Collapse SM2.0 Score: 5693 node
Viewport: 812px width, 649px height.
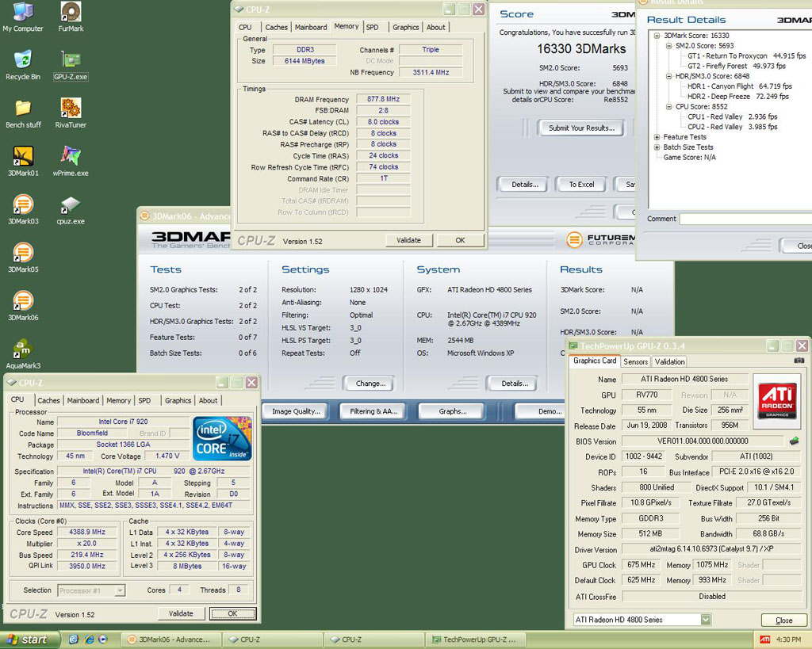click(668, 45)
